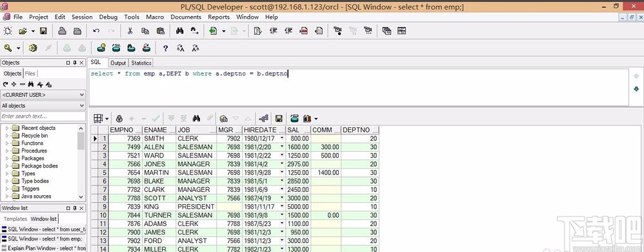Screen dimensions: 644x252
Task: Expand the Packages tree node
Action: pos(7,158)
